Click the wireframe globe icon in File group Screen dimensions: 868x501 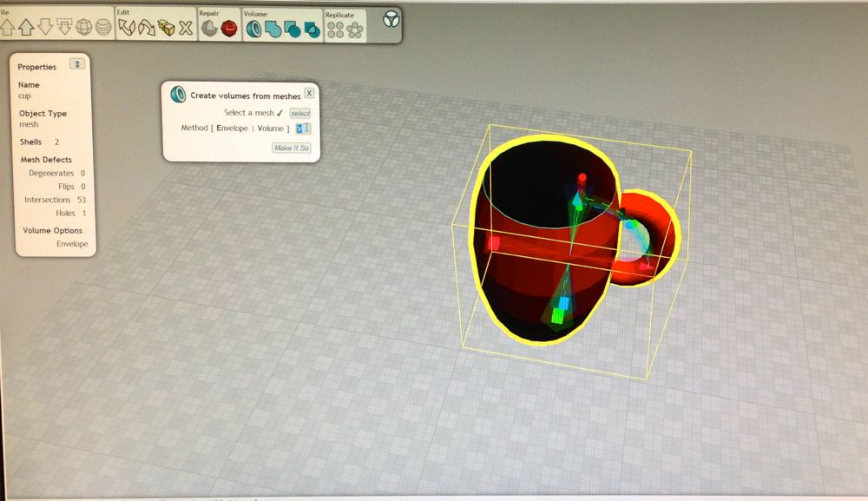85,27
